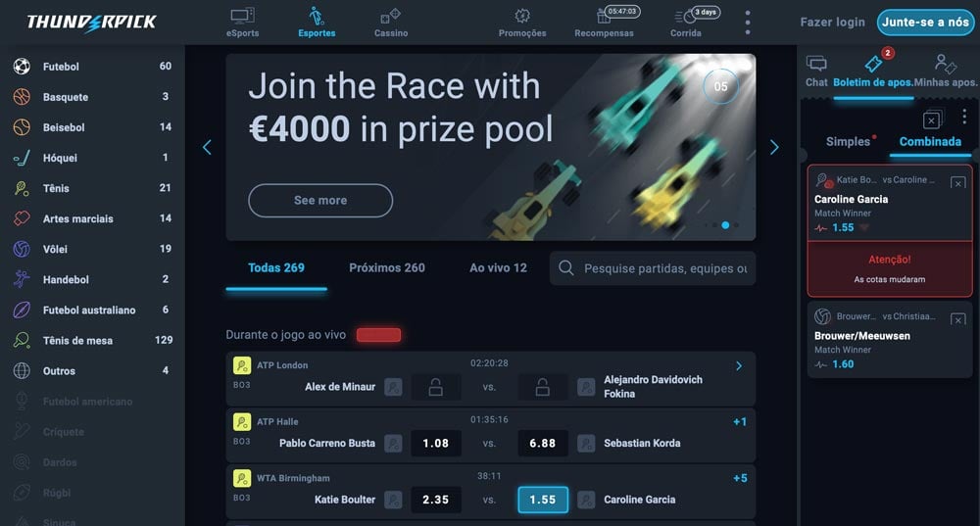This screenshot has height=526, width=980.
Task: Switch to the Simples bet tab
Action: click(848, 142)
